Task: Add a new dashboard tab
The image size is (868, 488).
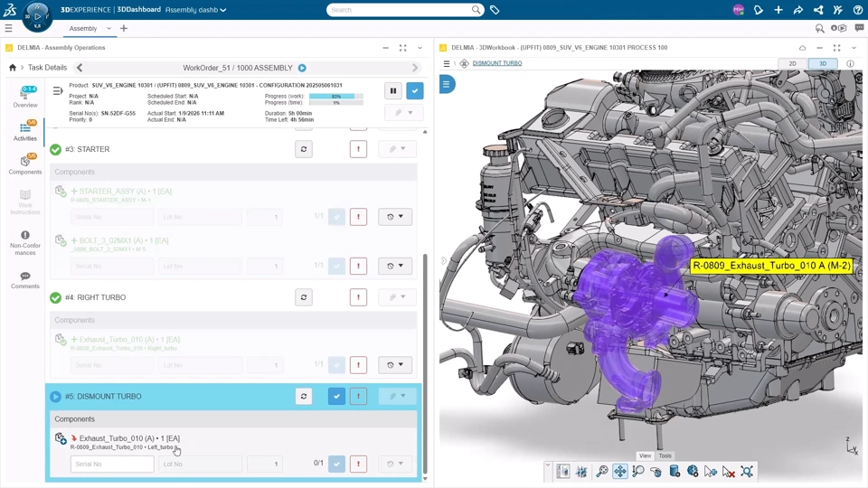Action: (124, 28)
